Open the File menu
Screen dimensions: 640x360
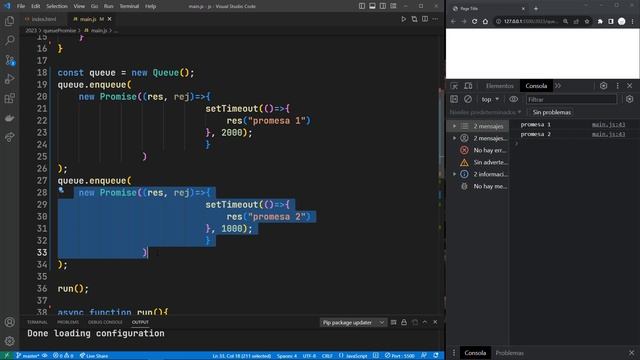tap(21, 6)
